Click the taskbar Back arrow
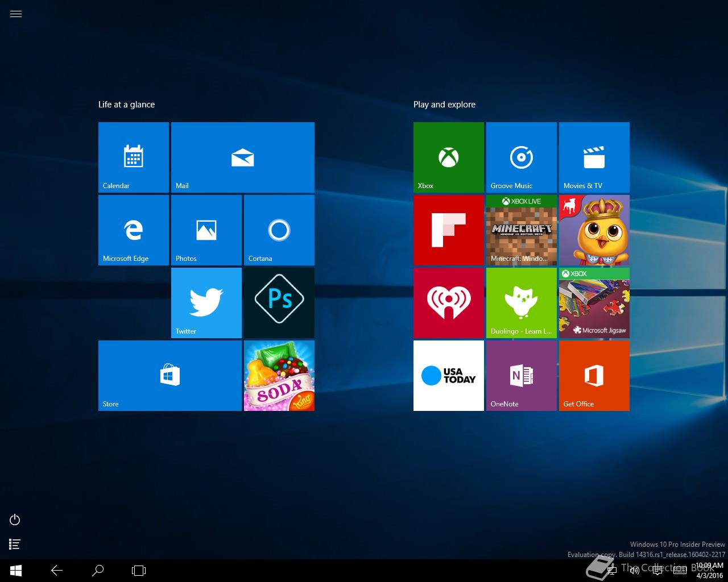Image resolution: width=728 pixels, height=582 pixels. [57, 571]
